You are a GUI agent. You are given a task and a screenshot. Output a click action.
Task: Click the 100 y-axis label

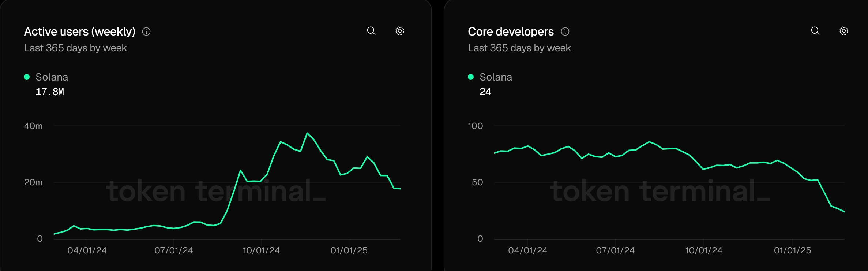point(476,126)
